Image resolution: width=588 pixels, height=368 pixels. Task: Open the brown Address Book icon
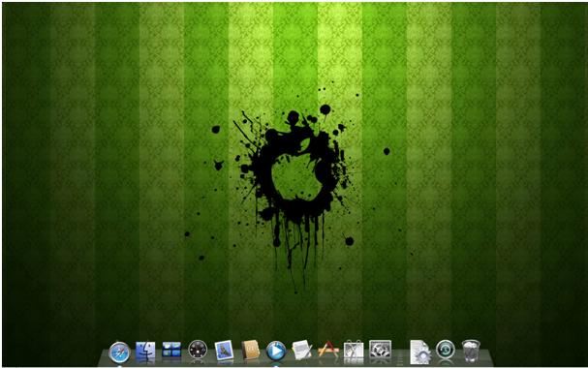click(x=250, y=350)
